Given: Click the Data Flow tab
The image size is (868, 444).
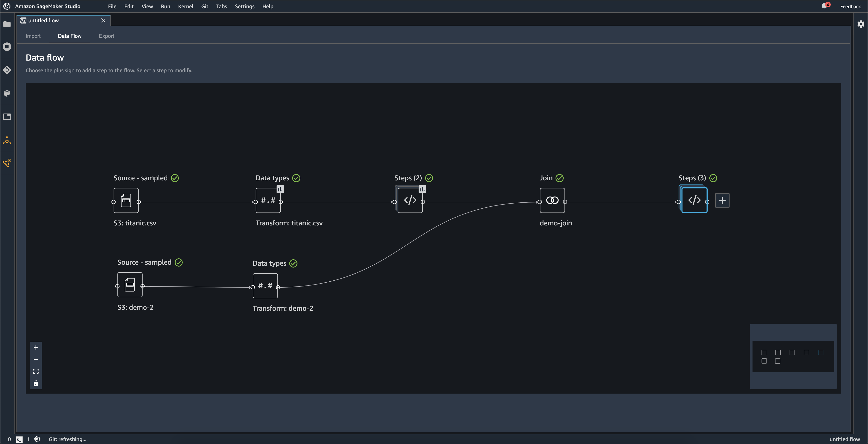Looking at the screenshot, I should click(x=69, y=35).
